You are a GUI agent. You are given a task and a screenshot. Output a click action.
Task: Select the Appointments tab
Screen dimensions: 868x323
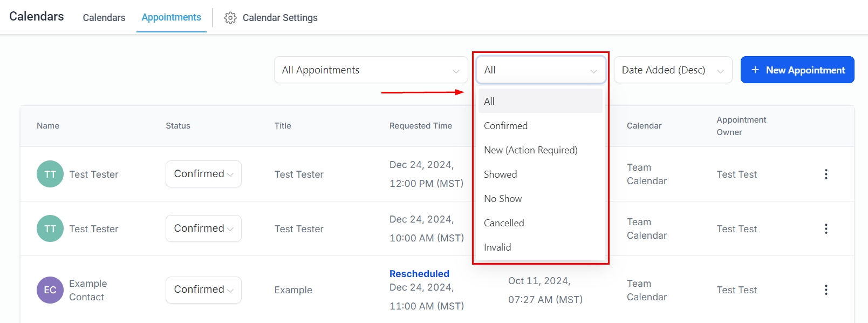[x=171, y=17]
